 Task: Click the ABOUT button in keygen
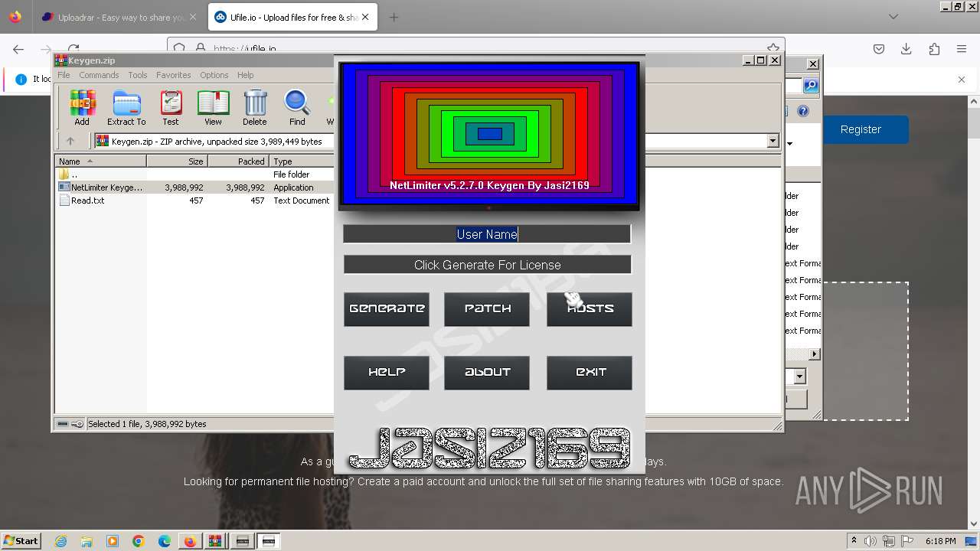pyautogui.click(x=487, y=373)
